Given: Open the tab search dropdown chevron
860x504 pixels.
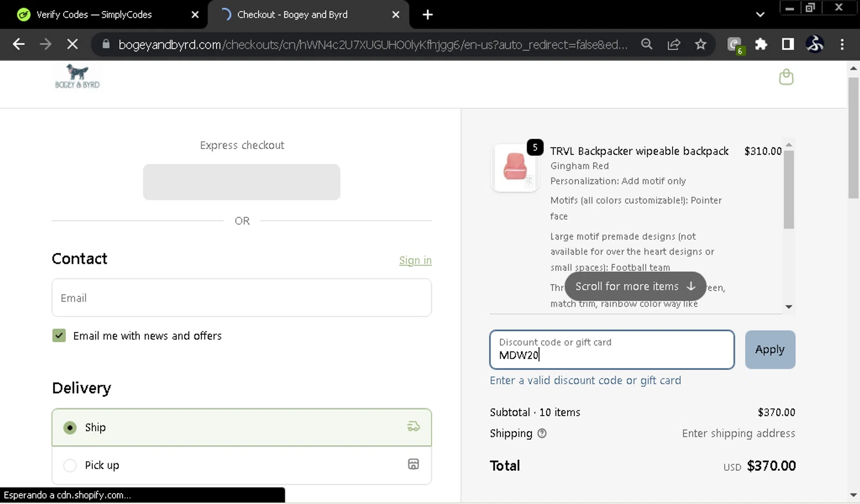Looking at the screenshot, I should coord(760,15).
